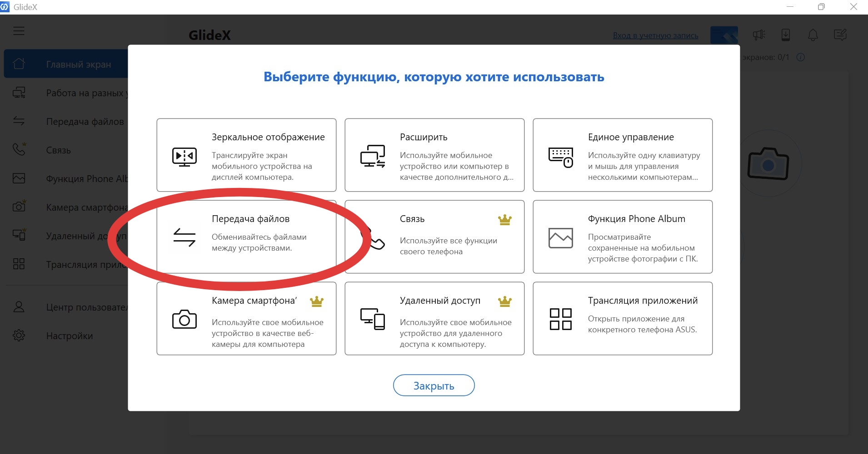This screenshot has width=868, height=454.
Task: Click the large camera icon behind dialog
Action: 768,163
